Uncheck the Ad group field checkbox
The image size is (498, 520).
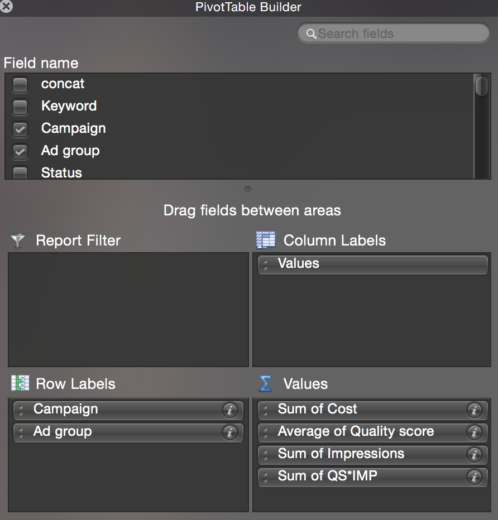20,151
